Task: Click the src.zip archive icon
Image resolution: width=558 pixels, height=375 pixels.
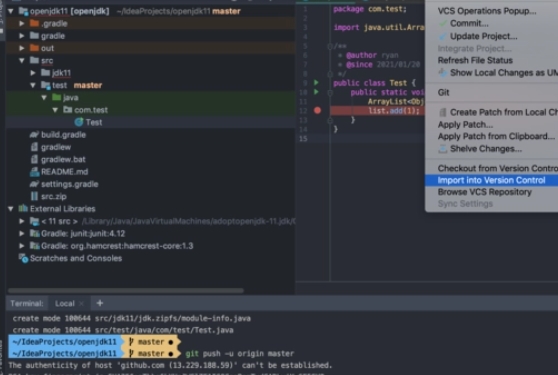Action: point(35,196)
